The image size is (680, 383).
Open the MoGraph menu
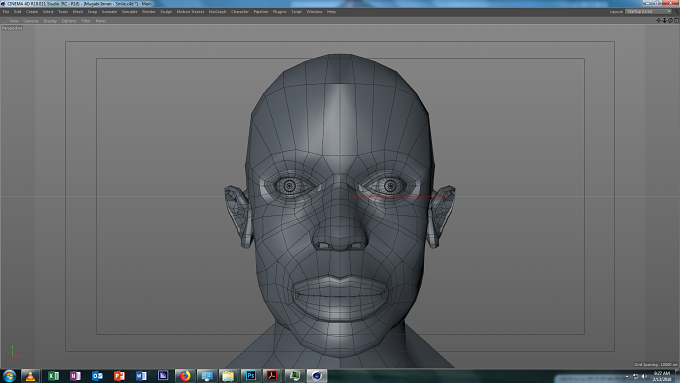coord(217,12)
